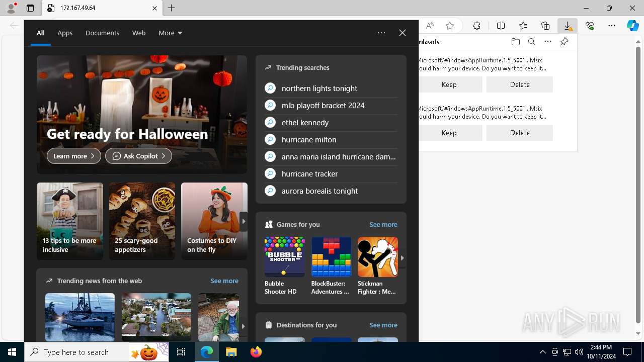644x362 pixels.
Task: Open search panel options ellipsis
Action: [381, 33]
